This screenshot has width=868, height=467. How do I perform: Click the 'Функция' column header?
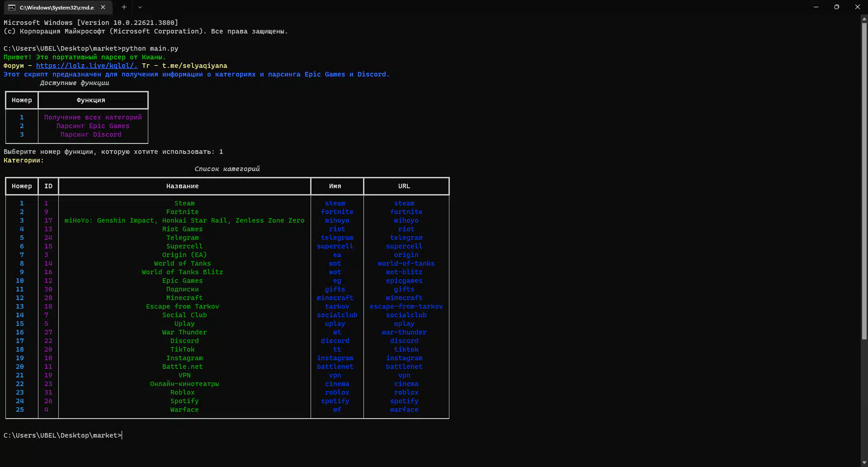(91, 100)
